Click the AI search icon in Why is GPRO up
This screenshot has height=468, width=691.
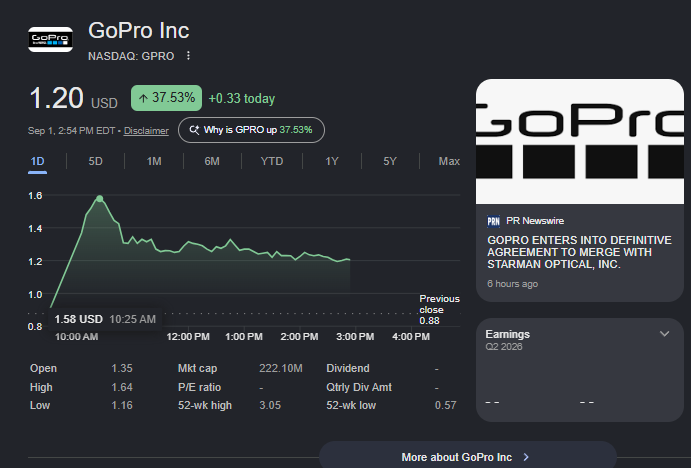(x=194, y=130)
